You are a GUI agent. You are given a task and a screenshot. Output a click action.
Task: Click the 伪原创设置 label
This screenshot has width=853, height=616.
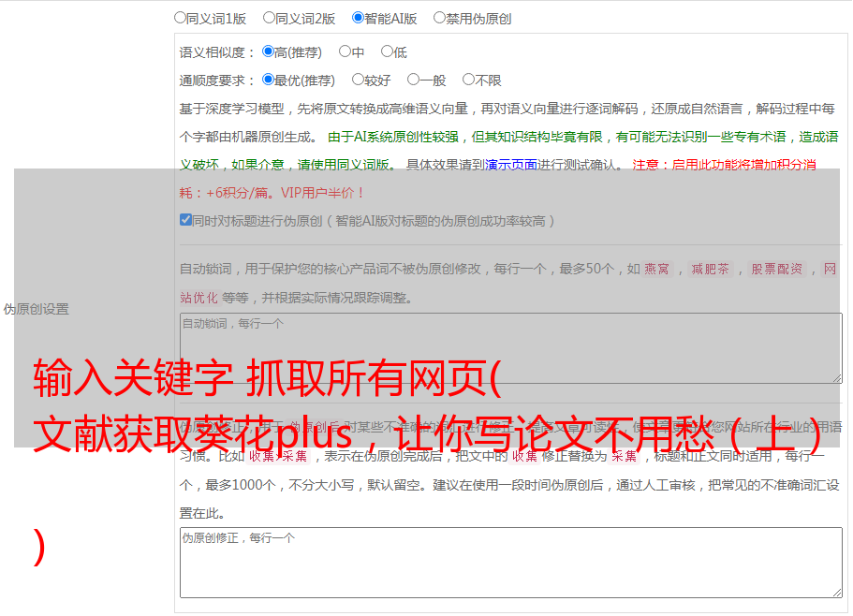coord(36,309)
